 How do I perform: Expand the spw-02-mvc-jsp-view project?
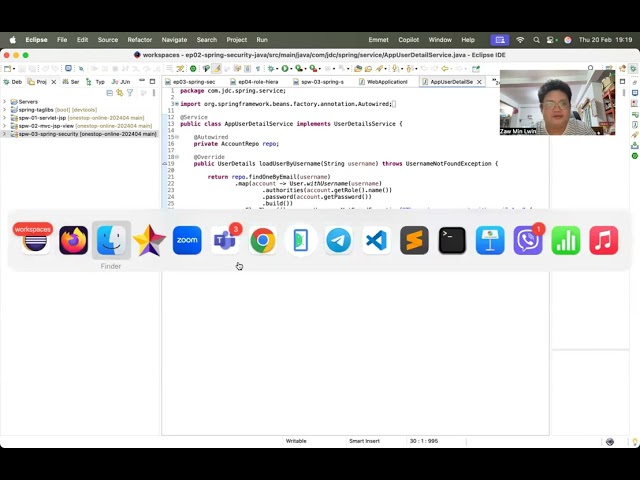(4, 126)
